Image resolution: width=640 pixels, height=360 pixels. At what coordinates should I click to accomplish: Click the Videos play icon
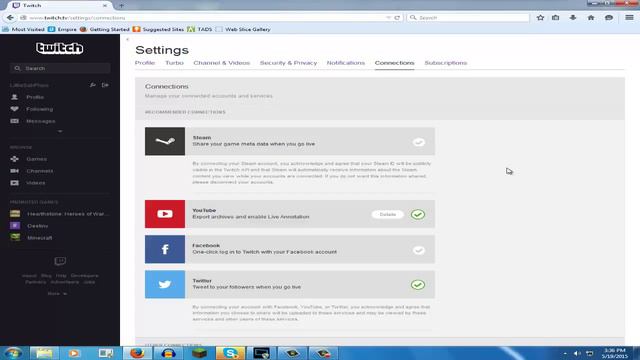[x=15, y=183]
